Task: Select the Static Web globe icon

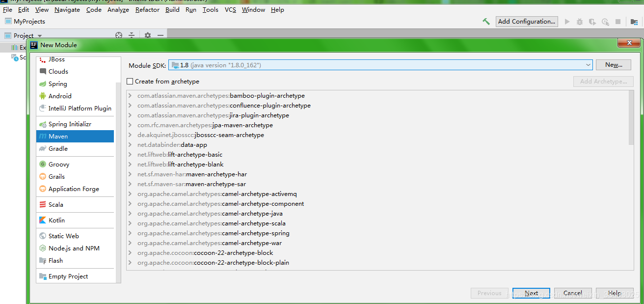Action: click(x=43, y=236)
